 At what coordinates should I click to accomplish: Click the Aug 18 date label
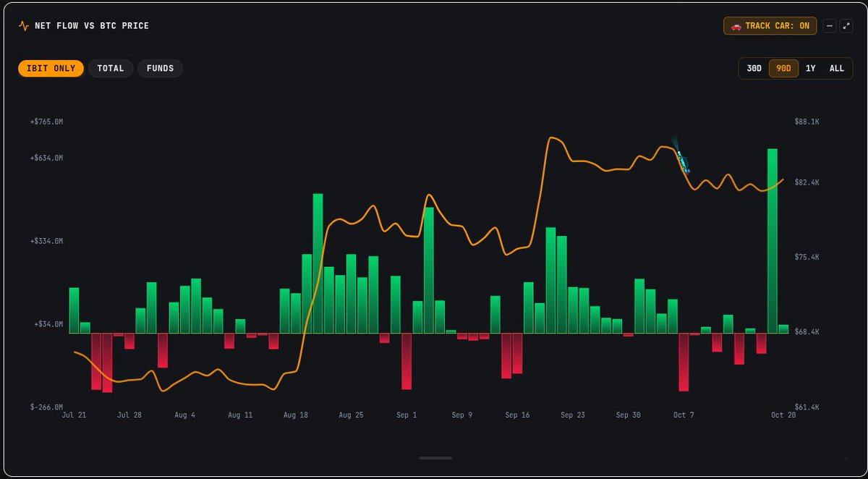295,415
